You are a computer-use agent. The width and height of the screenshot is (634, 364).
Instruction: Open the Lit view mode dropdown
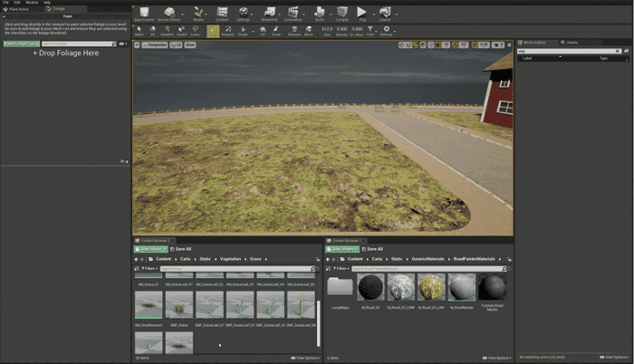point(178,44)
